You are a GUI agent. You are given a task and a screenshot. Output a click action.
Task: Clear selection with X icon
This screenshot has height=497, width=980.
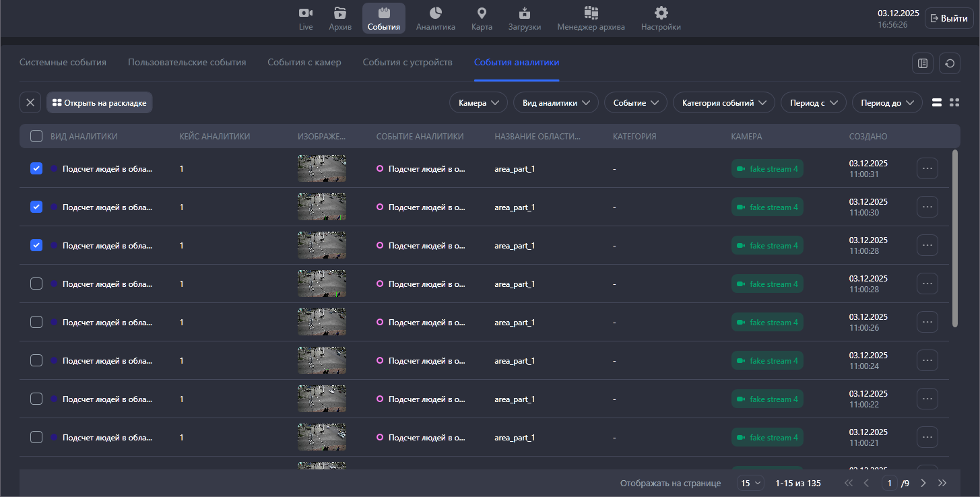(x=30, y=102)
